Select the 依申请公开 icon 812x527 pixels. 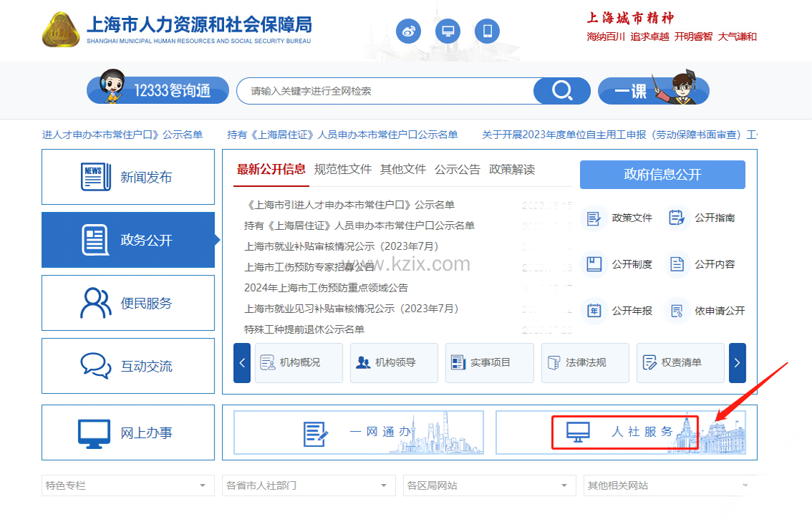(x=676, y=311)
